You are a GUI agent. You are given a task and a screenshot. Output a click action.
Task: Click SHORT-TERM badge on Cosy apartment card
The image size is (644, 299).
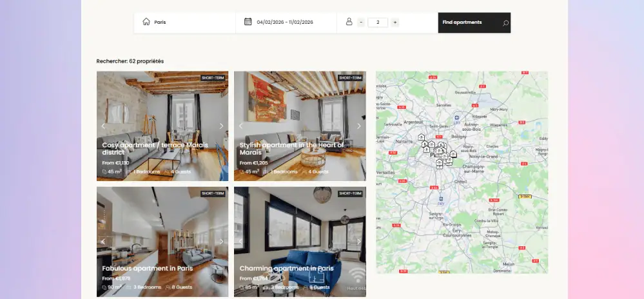point(213,77)
